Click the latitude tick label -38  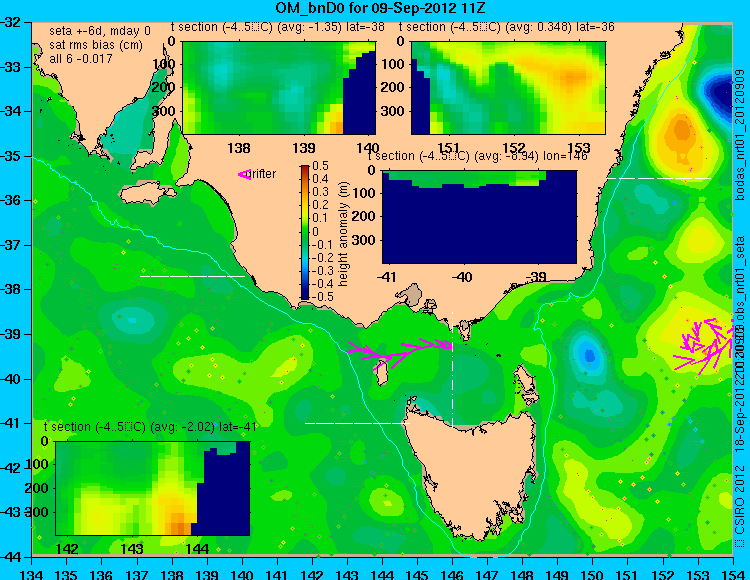pos(11,290)
